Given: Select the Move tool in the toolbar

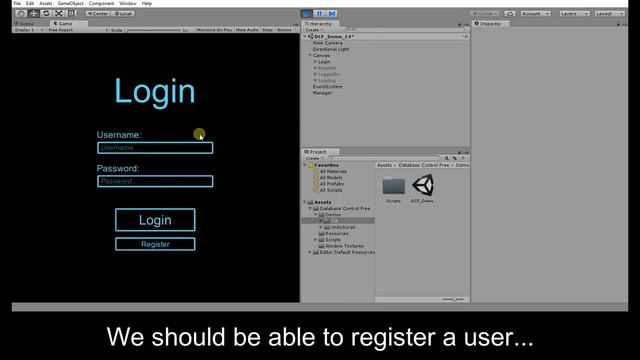Looking at the screenshot, I should 33,13.
